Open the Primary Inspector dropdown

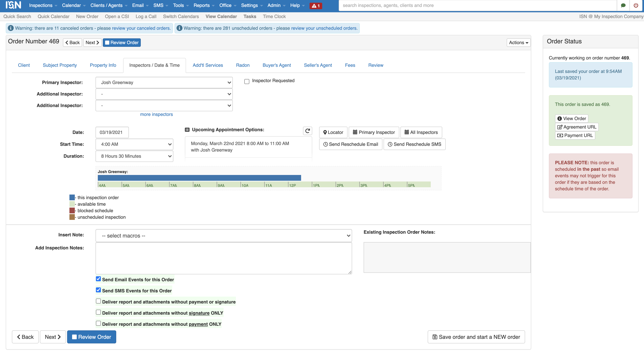pyautogui.click(x=164, y=82)
